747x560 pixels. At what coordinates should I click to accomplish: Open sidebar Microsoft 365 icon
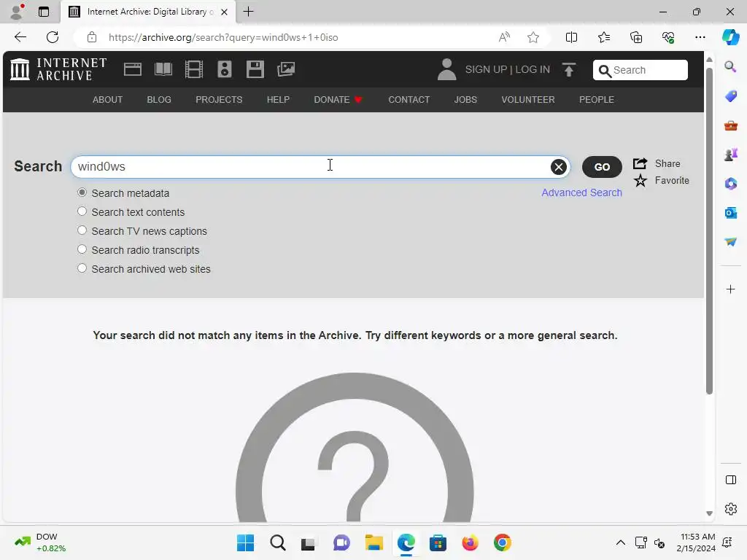pyautogui.click(x=730, y=184)
